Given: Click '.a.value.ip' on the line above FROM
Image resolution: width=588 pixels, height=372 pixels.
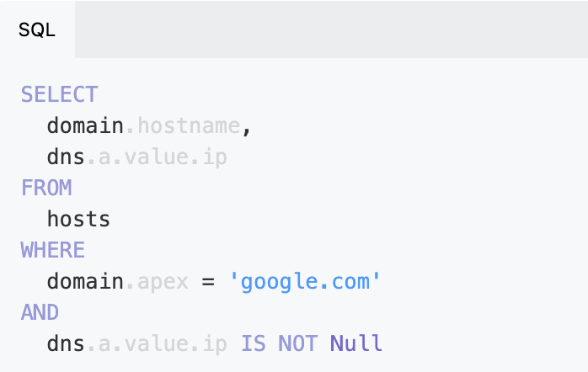Looking at the screenshot, I should (x=157, y=157).
